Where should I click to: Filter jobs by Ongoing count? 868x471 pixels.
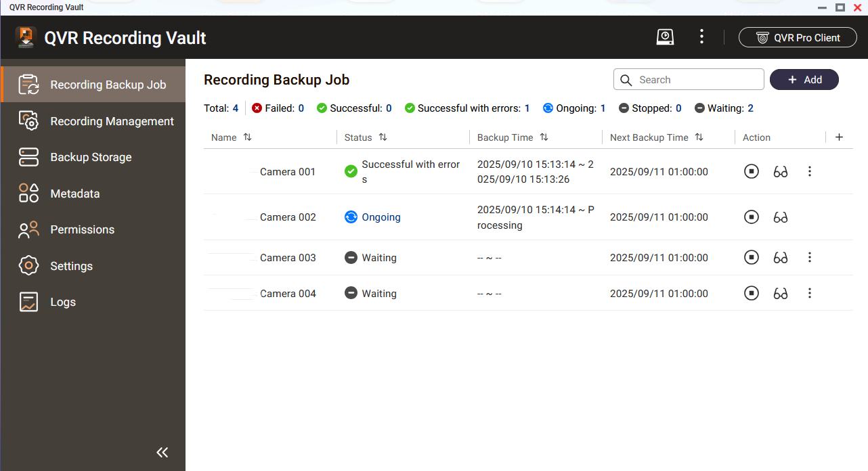click(574, 108)
